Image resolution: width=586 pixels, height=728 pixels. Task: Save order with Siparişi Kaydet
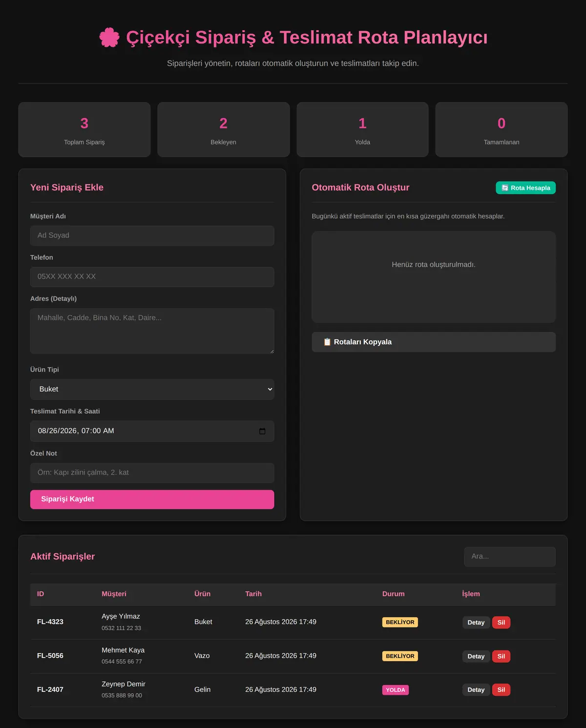pos(152,499)
